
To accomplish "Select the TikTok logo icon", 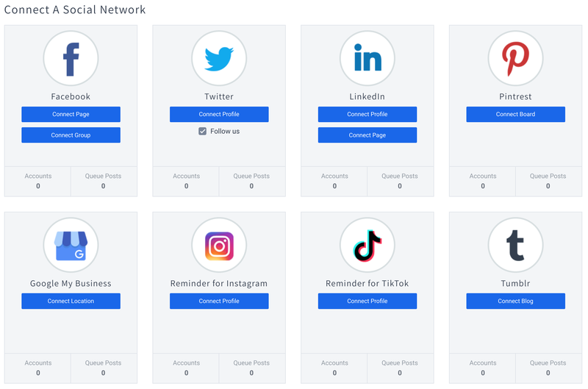I will [367, 246].
